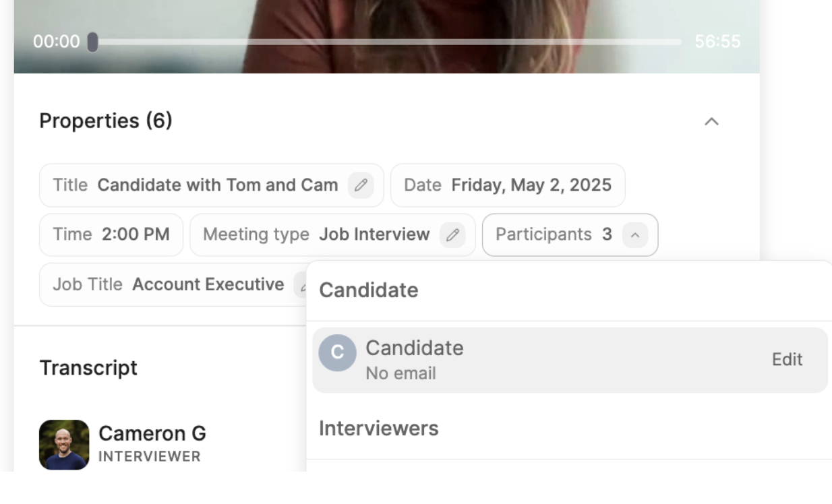Viewport: 832px width, 504px height.
Task: Click the Candidate category header in the list
Action: click(369, 290)
